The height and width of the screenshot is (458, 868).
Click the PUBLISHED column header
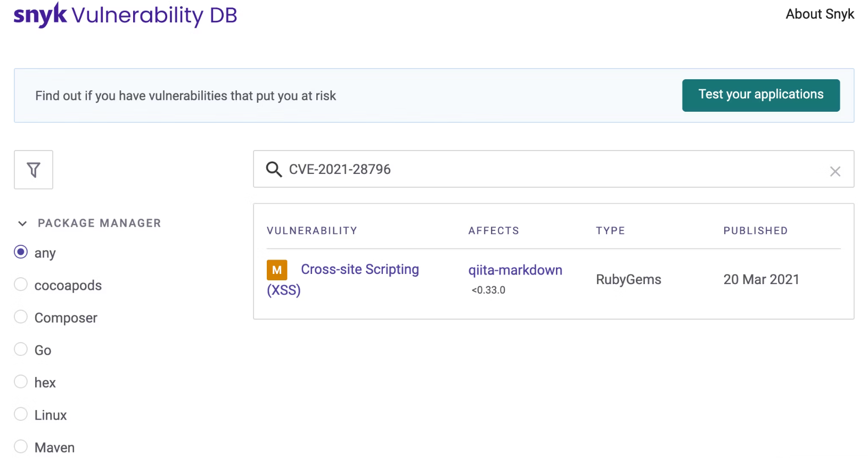tap(755, 231)
